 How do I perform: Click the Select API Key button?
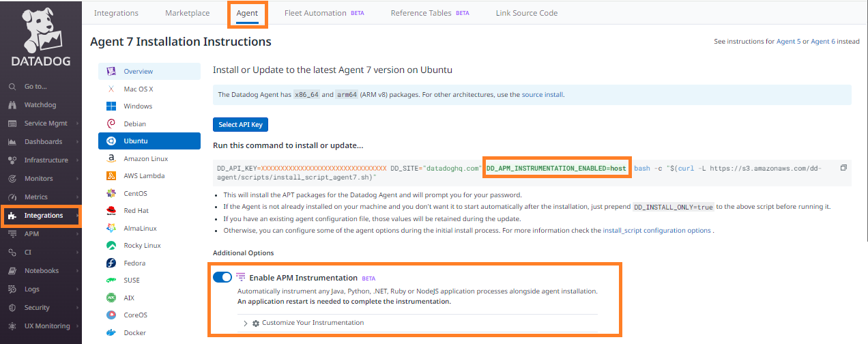click(240, 125)
